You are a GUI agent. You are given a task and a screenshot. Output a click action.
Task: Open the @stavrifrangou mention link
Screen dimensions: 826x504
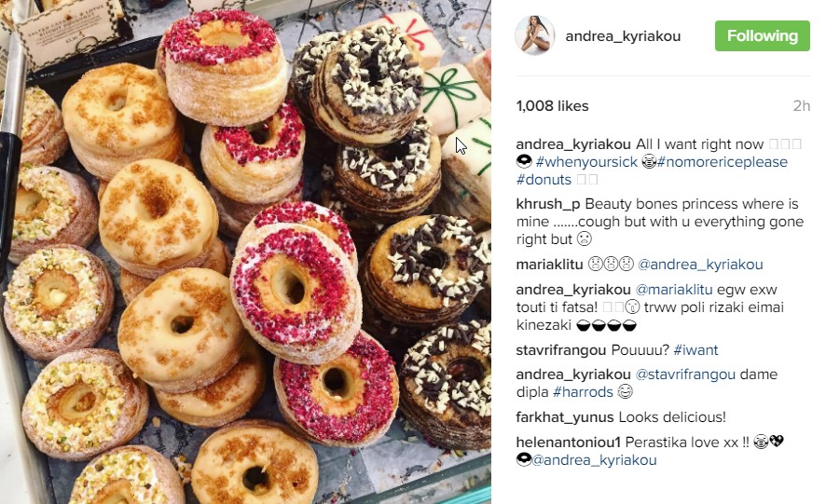(685, 375)
